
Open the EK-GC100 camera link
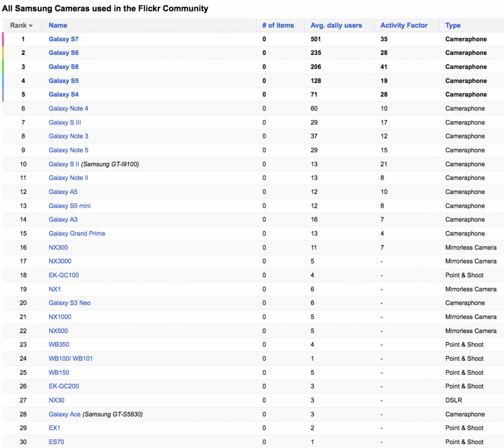click(64, 275)
